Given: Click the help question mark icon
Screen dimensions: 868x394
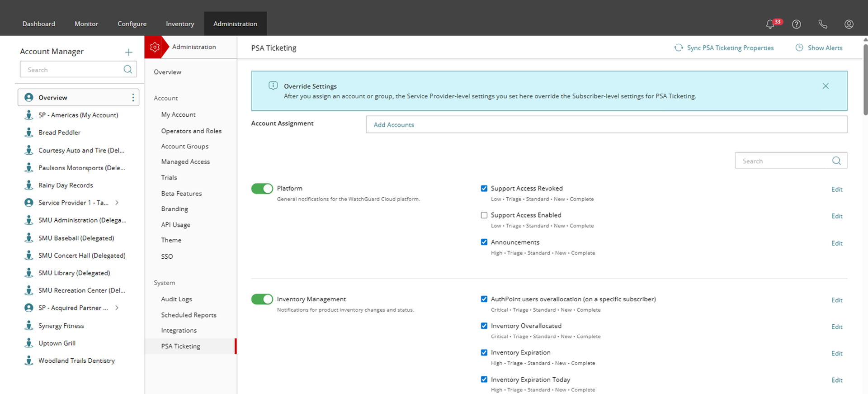Looking at the screenshot, I should coord(797,24).
